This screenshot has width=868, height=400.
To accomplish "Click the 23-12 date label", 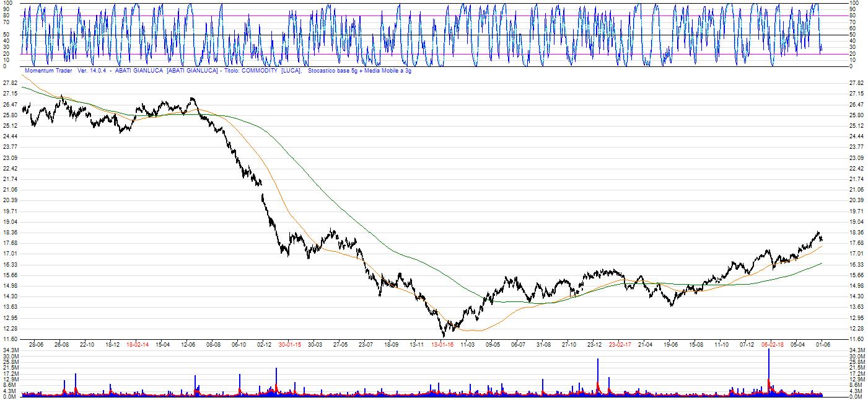I will pyautogui.click(x=595, y=344).
